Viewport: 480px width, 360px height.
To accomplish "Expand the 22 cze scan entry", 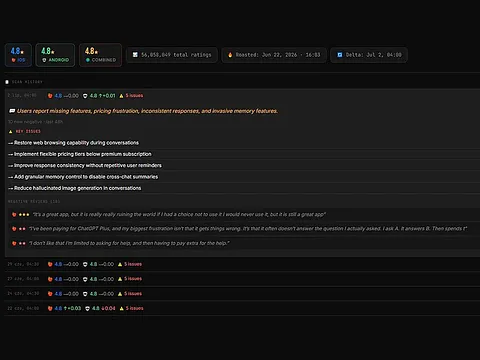I will (242, 308).
